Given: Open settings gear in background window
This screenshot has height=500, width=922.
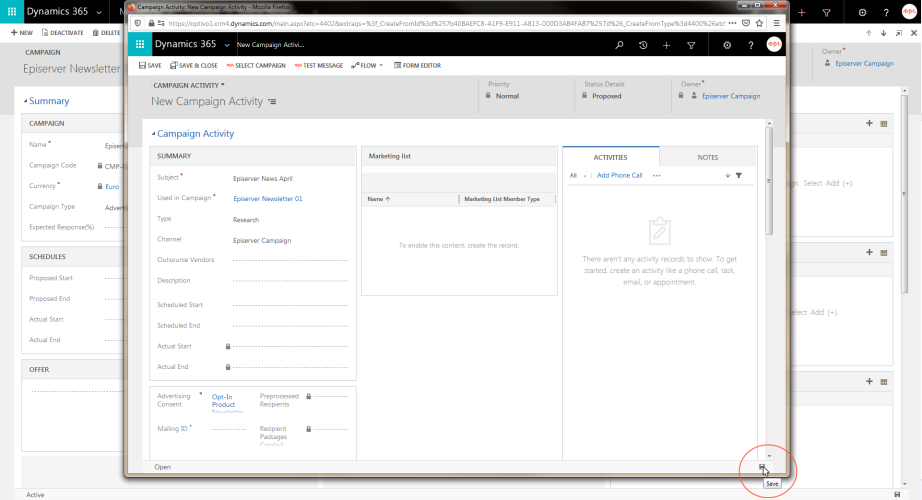Looking at the screenshot, I should click(x=862, y=12).
